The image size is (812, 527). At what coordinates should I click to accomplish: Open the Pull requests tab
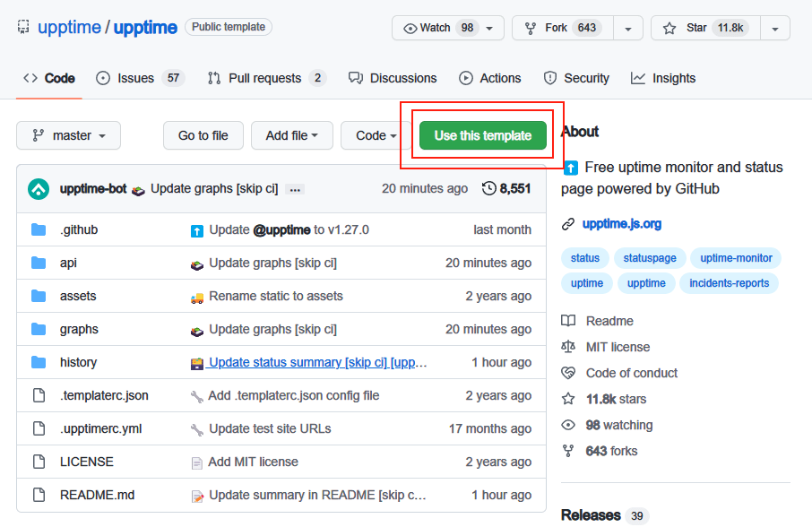pyautogui.click(x=266, y=78)
